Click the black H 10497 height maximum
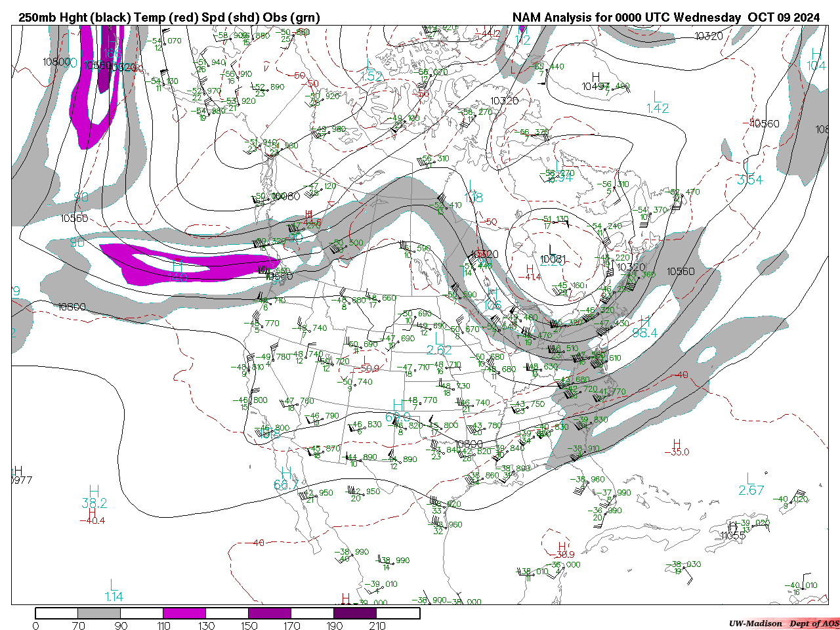This screenshot has height=630, width=840. (x=596, y=81)
